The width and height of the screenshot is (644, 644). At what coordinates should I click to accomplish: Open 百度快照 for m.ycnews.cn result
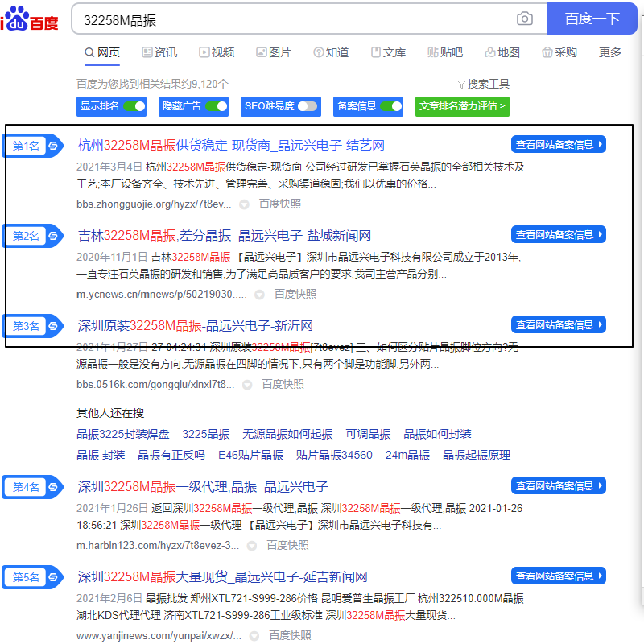pyautogui.click(x=295, y=295)
